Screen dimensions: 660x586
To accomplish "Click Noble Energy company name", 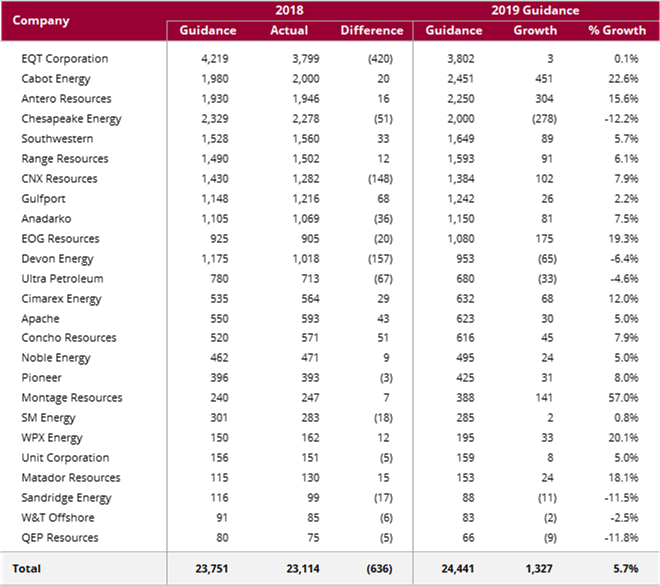I will [x=56, y=358].
